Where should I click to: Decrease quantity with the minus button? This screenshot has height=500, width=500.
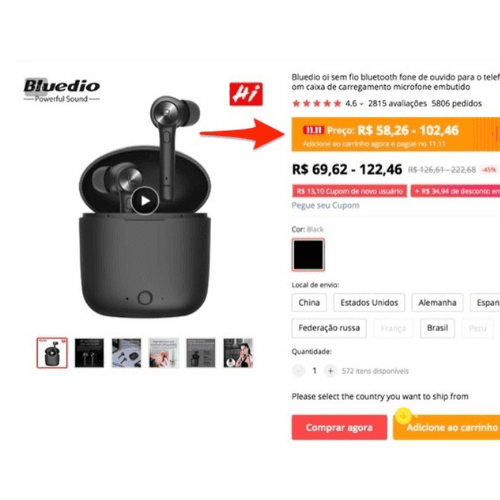point(298,371)
